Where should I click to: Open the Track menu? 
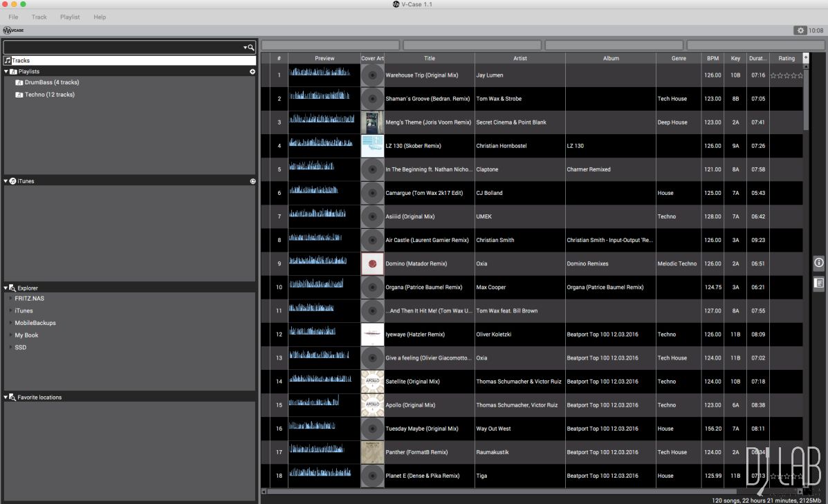[x=39, y=17]
